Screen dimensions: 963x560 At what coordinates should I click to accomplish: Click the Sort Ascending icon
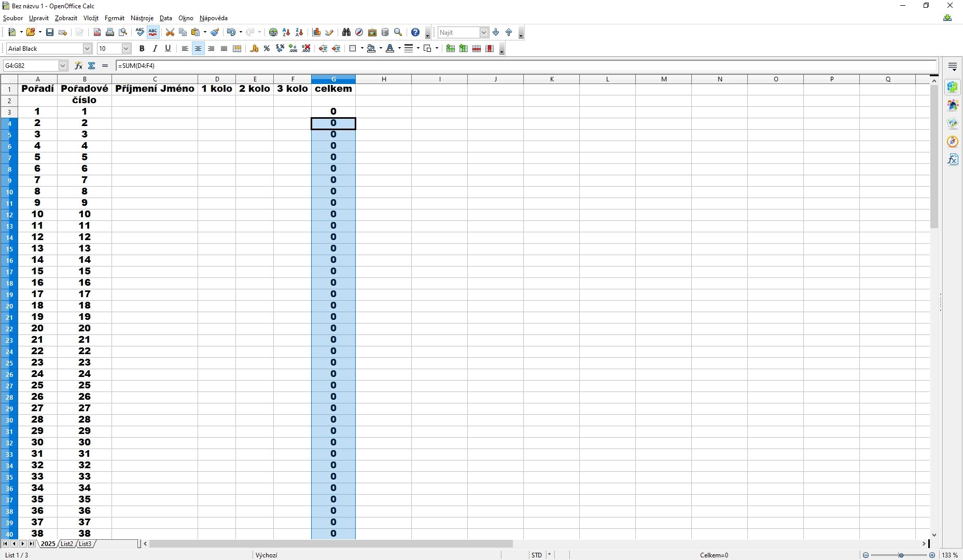[286, 32]
